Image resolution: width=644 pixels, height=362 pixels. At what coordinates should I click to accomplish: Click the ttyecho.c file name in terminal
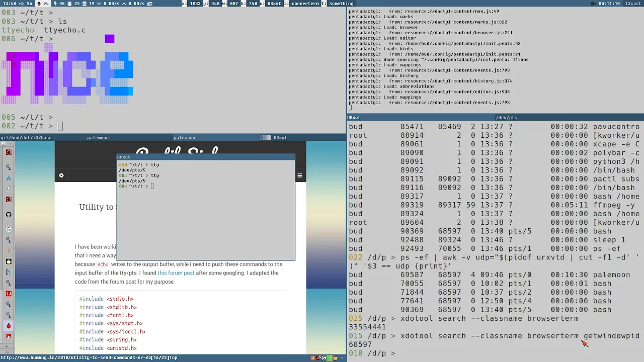click(x=65, y=30)
